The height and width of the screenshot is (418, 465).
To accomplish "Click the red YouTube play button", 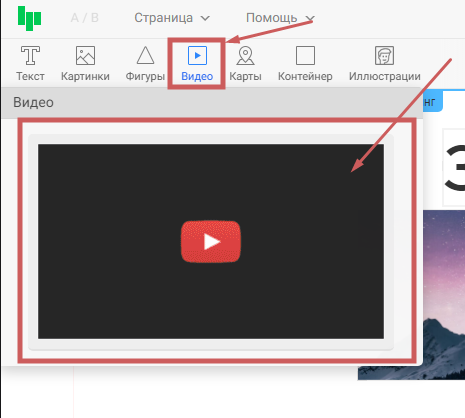I will coord(211,242).
